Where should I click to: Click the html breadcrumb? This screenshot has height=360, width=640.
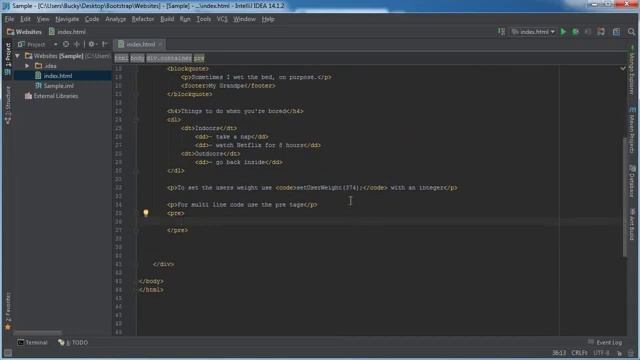pyautogui.click(x=121, y=58)
